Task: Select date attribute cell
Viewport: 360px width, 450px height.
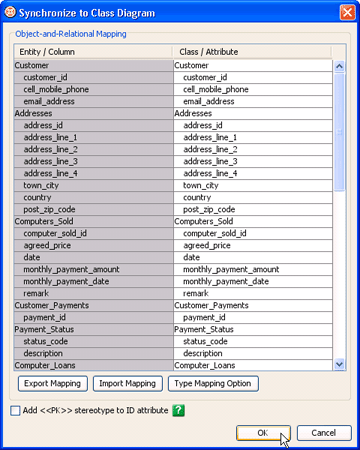Action: pyautogui.click(x=253, y=257)
